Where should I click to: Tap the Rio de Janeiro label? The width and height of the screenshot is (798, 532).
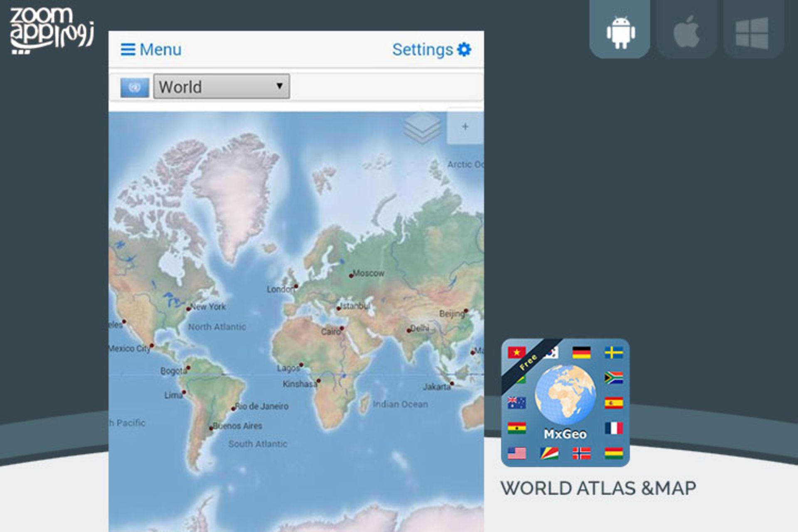262,406
